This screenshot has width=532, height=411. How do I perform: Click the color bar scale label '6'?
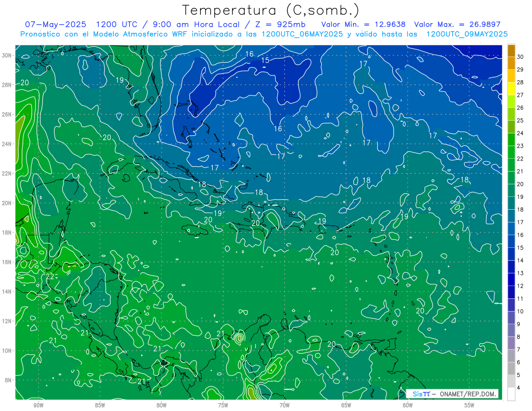[x=519, y=362]
